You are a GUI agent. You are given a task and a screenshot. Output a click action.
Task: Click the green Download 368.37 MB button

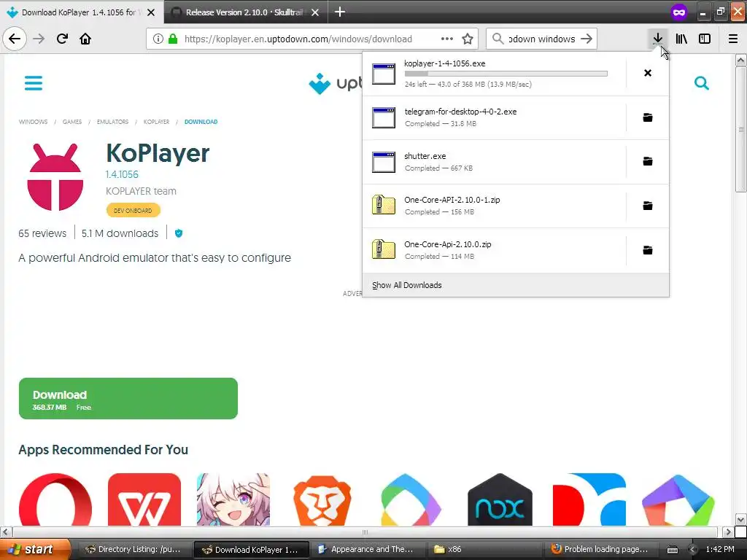tap(128, 399)
